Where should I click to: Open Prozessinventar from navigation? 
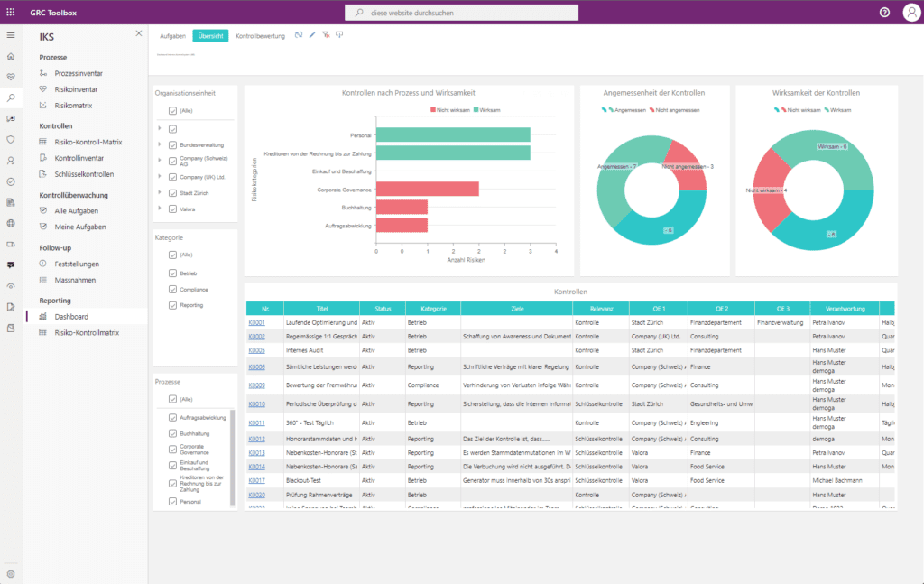pyautogui.click(x=79, y=73)
